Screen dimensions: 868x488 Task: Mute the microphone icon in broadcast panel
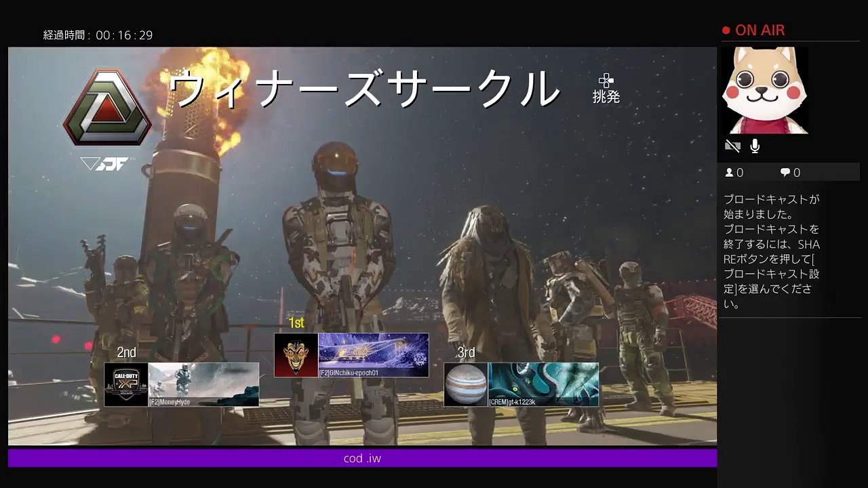755,146
